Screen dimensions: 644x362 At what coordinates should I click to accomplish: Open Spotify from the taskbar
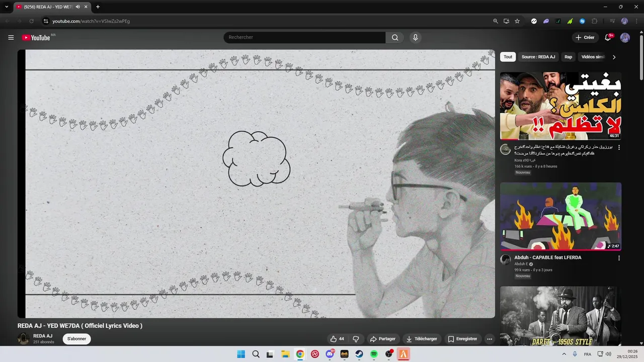(374, 354)
